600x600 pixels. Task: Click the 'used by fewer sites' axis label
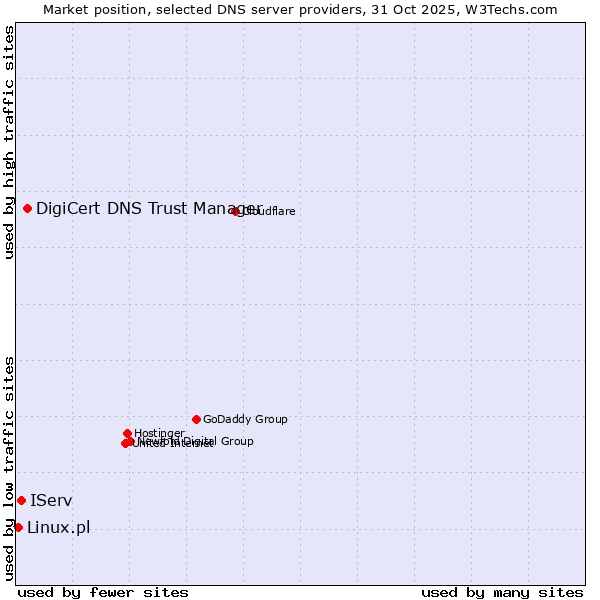(103, 592)
